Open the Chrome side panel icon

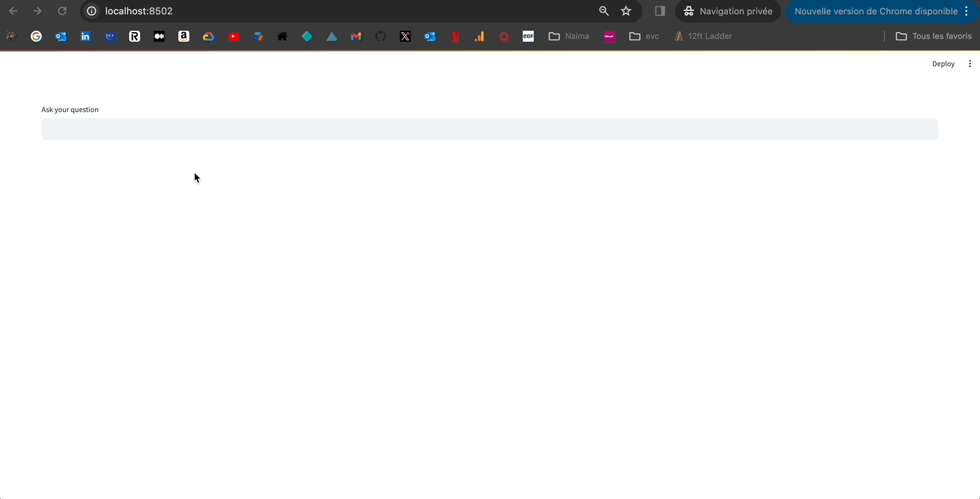click(x=660, y=11)
